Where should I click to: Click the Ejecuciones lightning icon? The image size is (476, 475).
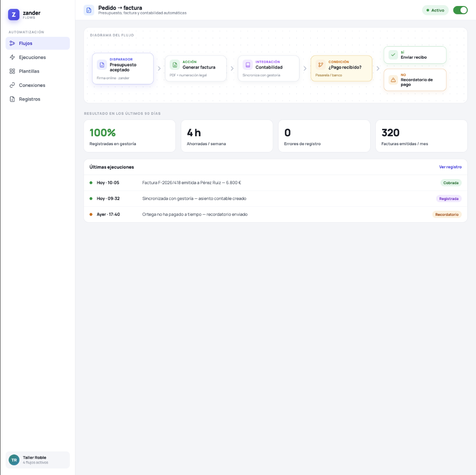click(x=12, y=57)
